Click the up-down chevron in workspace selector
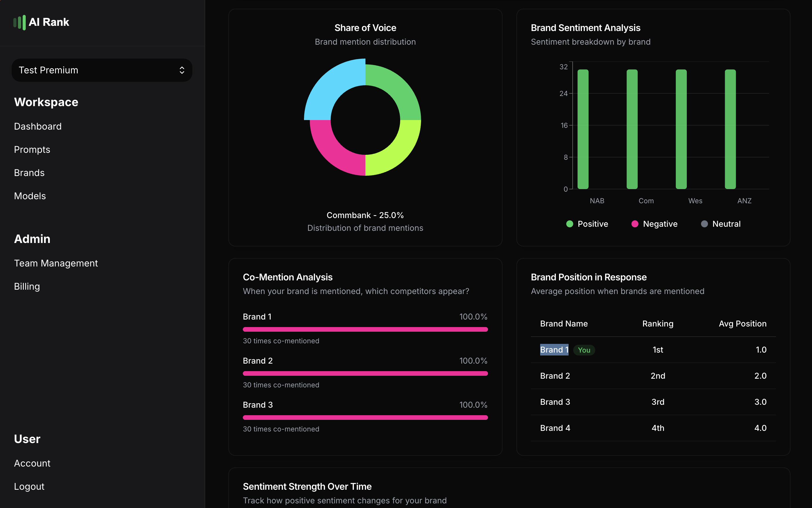Viewport: 812px width, 508px height. click(x=182, y=70)
